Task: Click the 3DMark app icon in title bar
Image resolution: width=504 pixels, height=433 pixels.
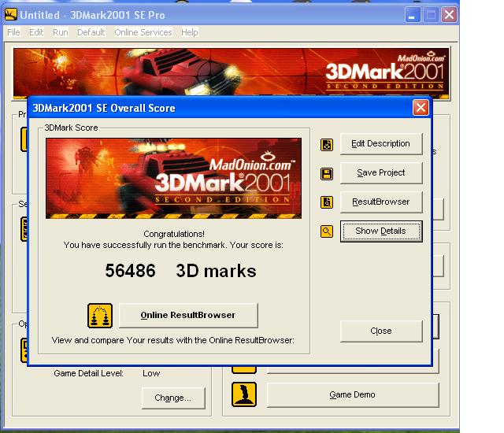Action: click(x=10, y=14)
